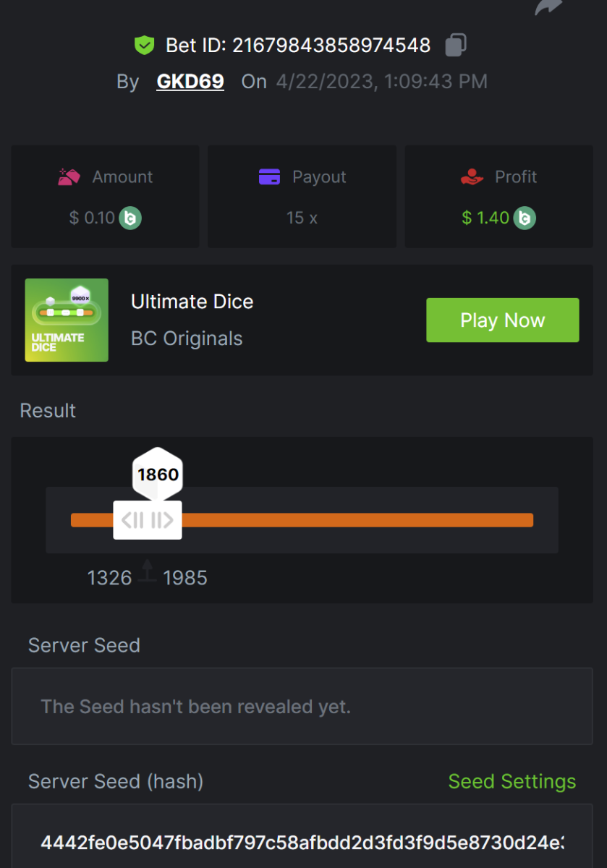
Task: Click the share arrow icon
Action: 548,7
